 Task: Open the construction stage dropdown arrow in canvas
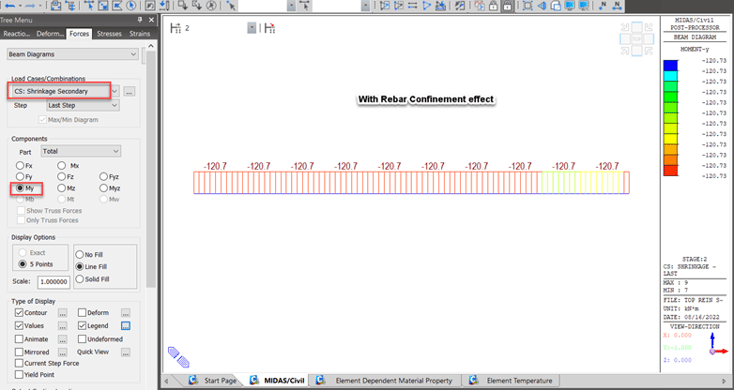point(251,28)
